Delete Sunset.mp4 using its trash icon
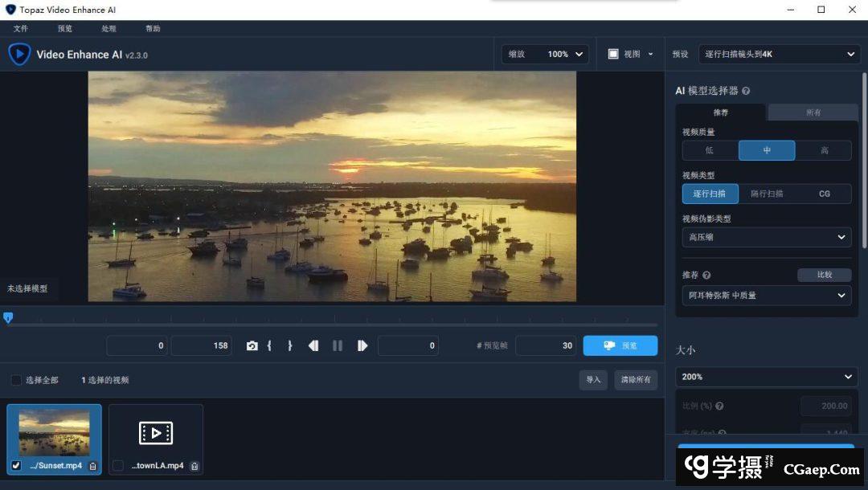 click(x=92, y=466)
